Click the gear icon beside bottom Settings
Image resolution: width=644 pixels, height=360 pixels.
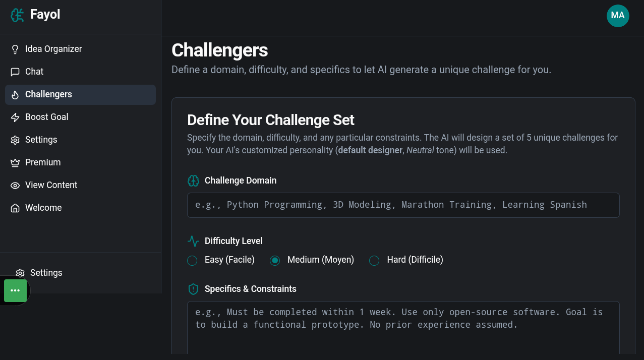point(20,273)
